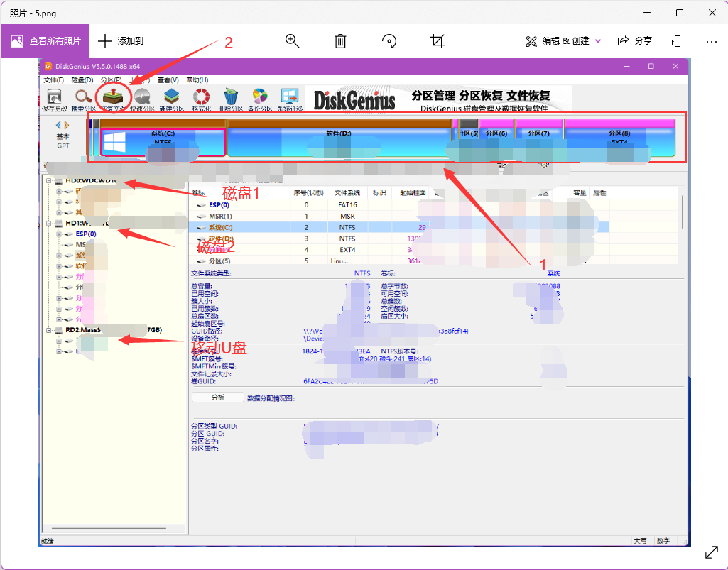Click the 备份分区 (Backup partition) colorful icon

(x=260, y=97)
